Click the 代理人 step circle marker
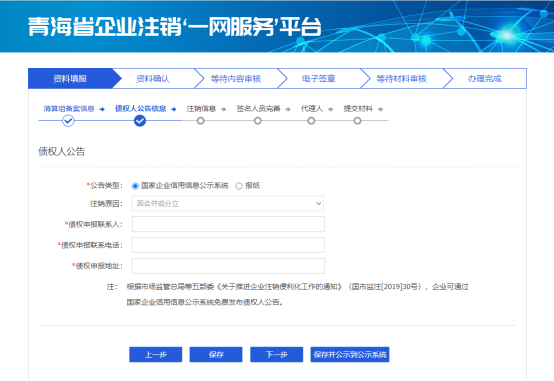 tap(311, 121)
